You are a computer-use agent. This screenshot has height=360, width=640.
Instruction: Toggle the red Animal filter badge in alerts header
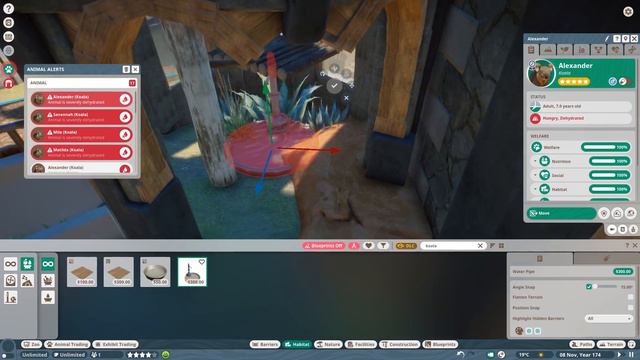[132, 83]
